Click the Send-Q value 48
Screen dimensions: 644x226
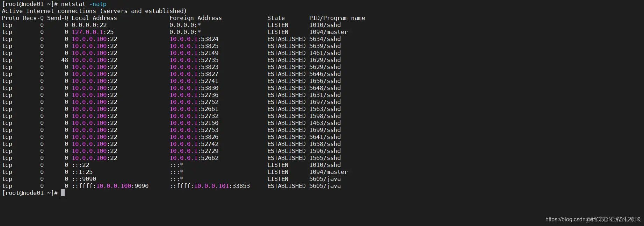pyautogui.click(x=65, y=60)
